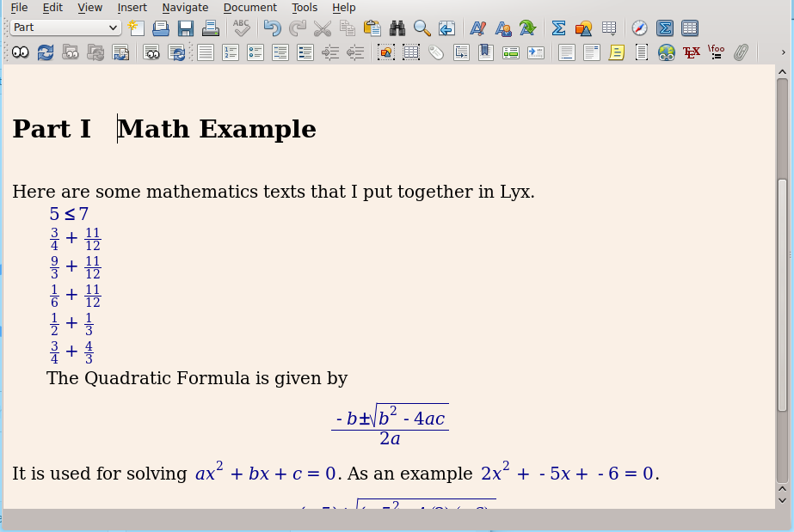Insert a margin note
This screenshot has height=532, width=794.
591,52
